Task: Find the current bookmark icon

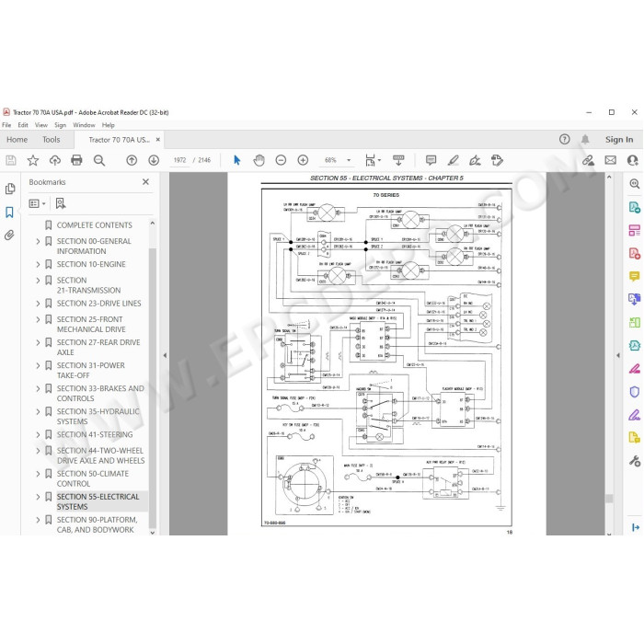Action: click(x=61, y=203)
